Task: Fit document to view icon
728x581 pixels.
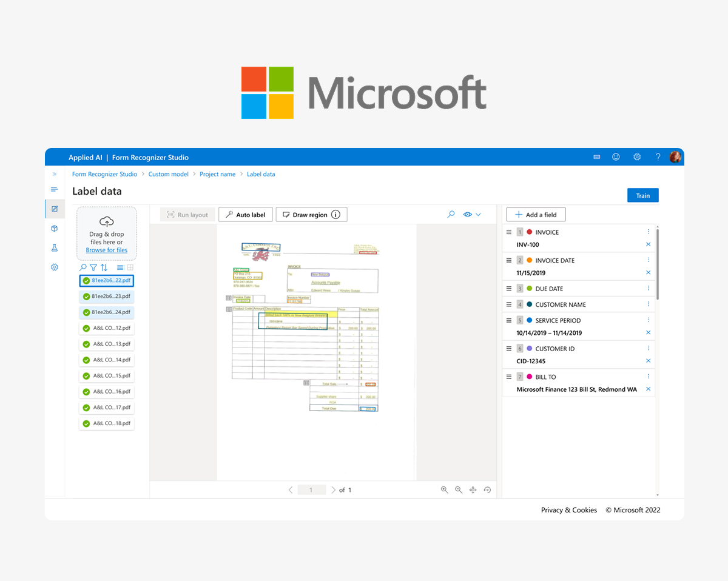Action: tap(473, 490)
